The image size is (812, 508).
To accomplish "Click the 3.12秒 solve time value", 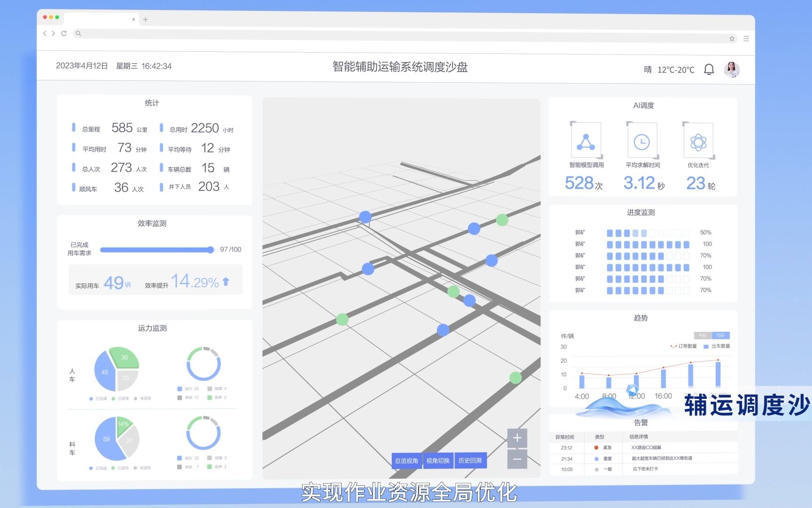I will (644, 183).
